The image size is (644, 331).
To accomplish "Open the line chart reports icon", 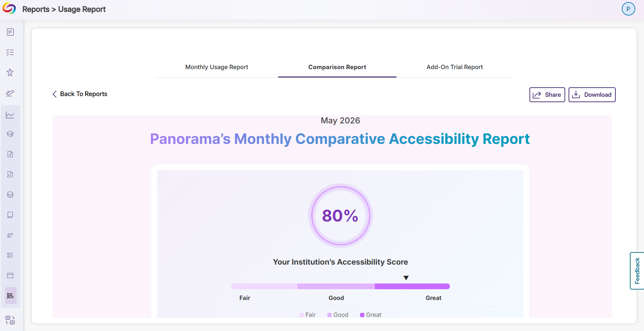I will click(x=10, y=115).
